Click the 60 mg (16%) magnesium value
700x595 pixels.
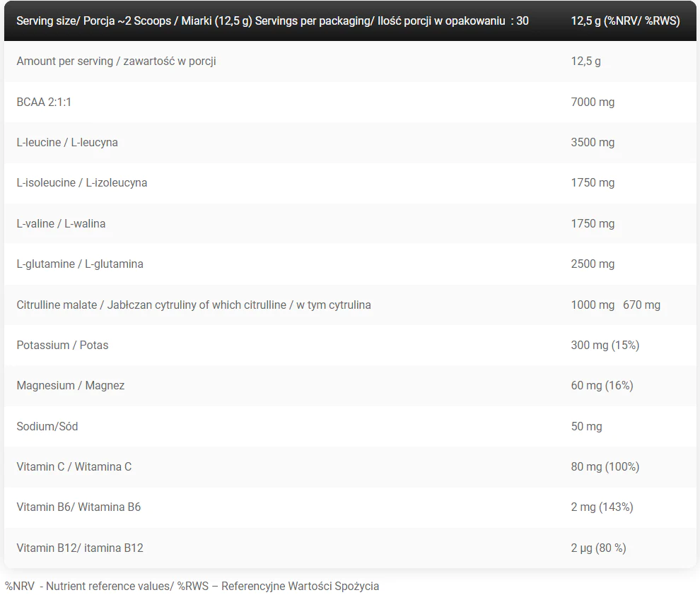(x=602, y=385)
